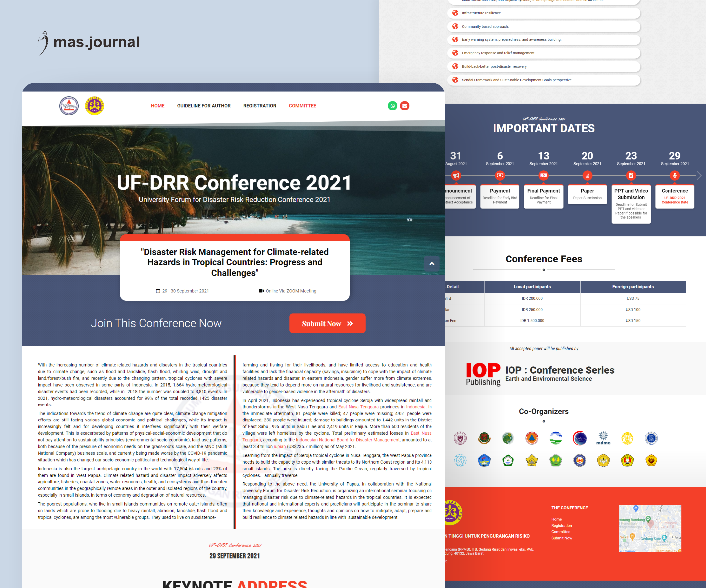The image size is (706, 588).
Task: Click the first circular university logo in header
Action: pyautogui.click(x=69, y=106)
